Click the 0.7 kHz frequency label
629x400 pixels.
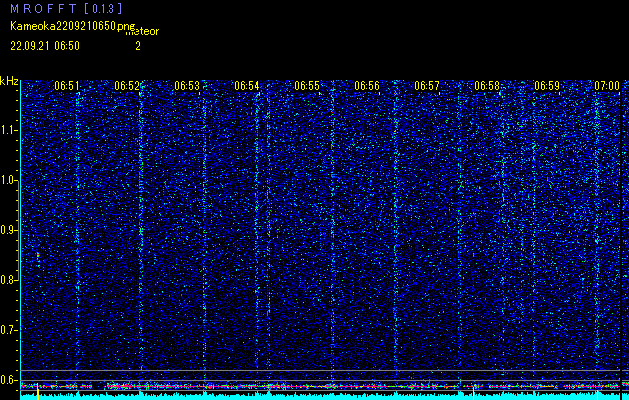click(x=8, y=330)
